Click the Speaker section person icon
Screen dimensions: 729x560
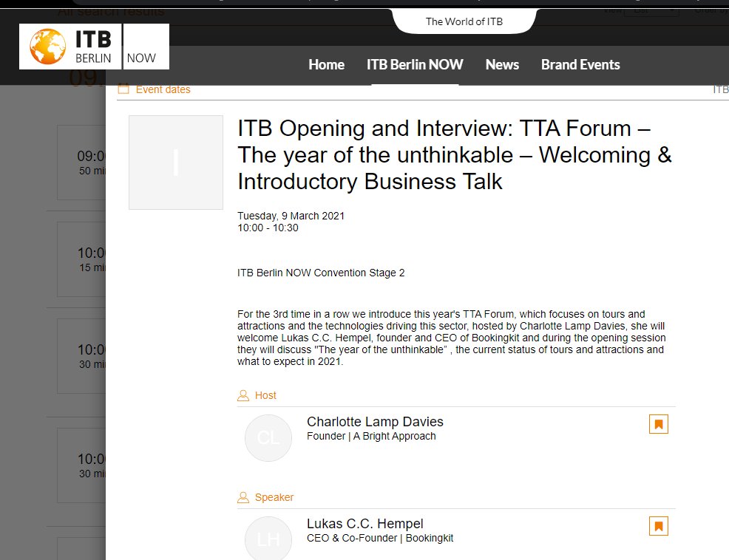click(x=243, y=497)
